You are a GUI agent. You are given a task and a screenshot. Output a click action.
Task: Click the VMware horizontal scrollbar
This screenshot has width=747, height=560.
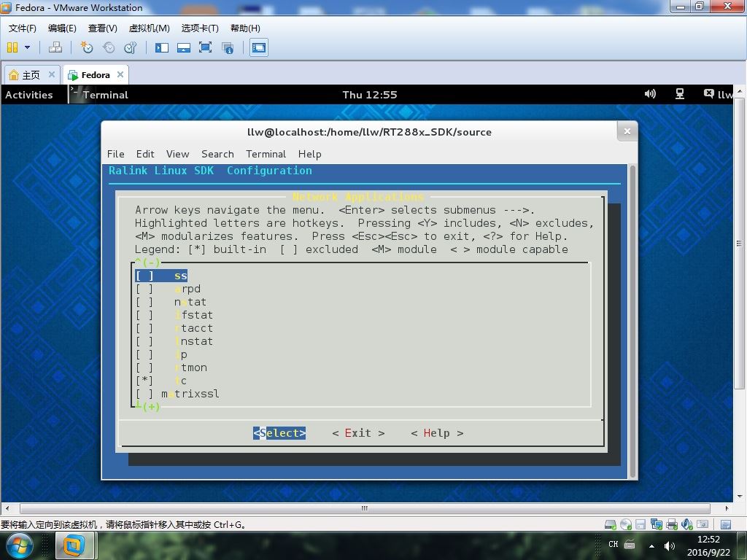click(x=365, y=508)
